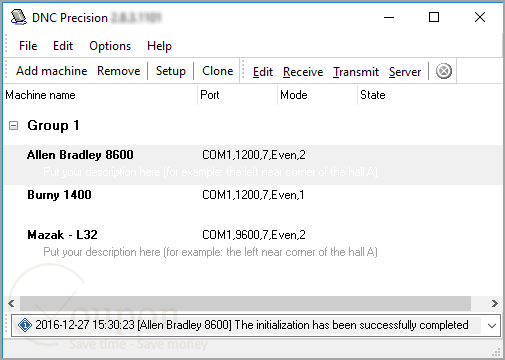Click the Receive toolbar button
Screen dimensions: 505x360
(303, 72)
